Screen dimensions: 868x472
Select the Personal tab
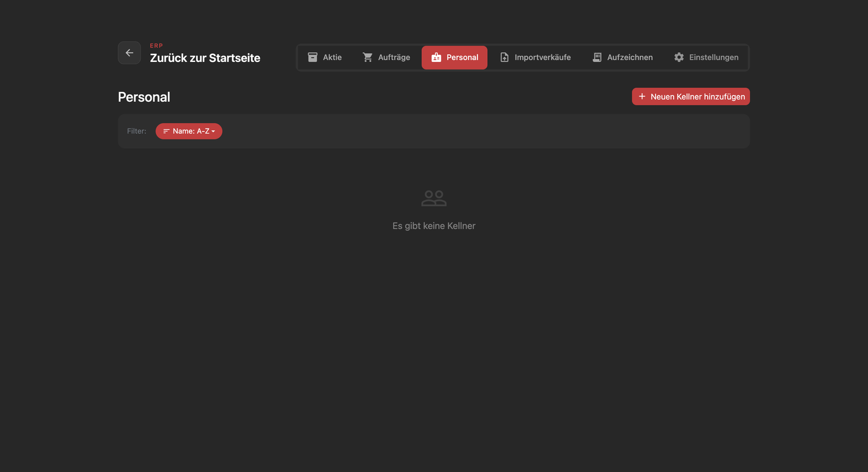tap(454, 57)
